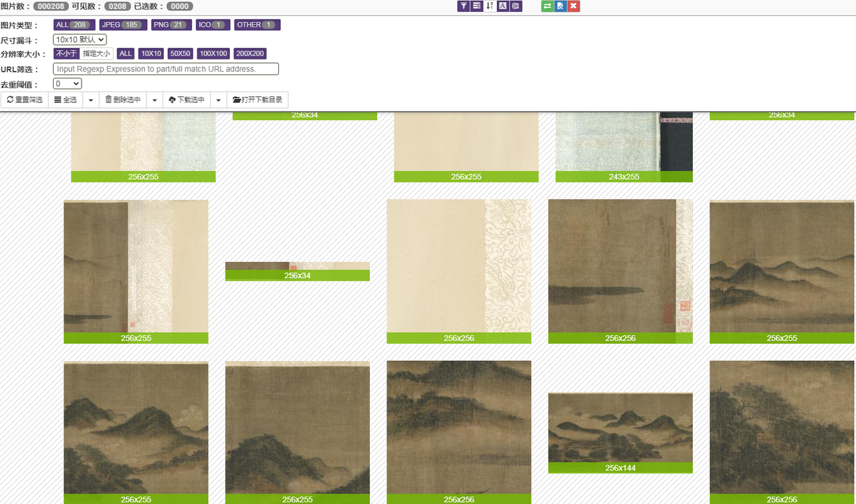Viewport: 856px width, 504px height.
Task: Toggle the filter funnel icon in top toolbar
Action: [463, 6]
